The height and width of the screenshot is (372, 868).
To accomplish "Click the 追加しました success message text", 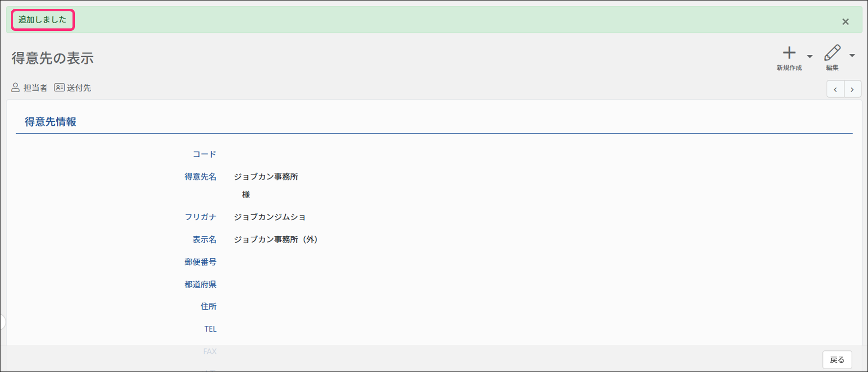I will [x=42, y=20].
